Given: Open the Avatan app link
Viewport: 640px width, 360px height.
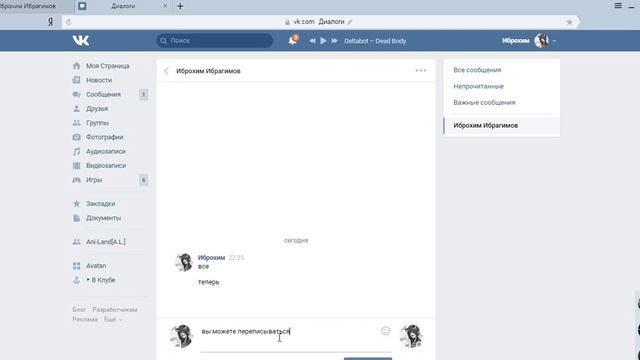Looking at the screenshot, I should point(96,266).
